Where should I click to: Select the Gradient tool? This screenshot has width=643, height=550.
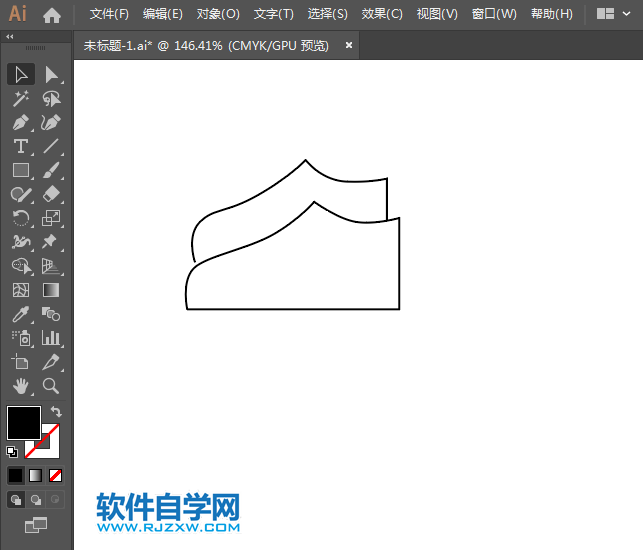click(51, 290)
